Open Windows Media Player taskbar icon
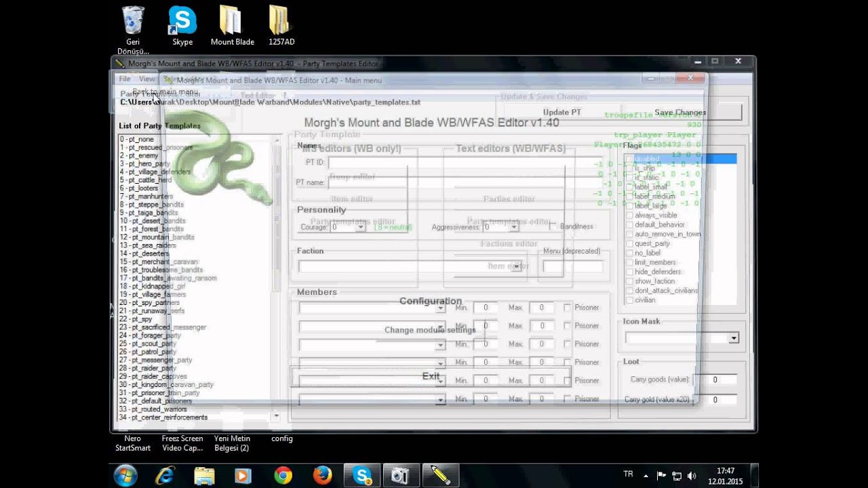Image resolution: width=868 pixels, height=488 pixels. (x=243, y=476)
